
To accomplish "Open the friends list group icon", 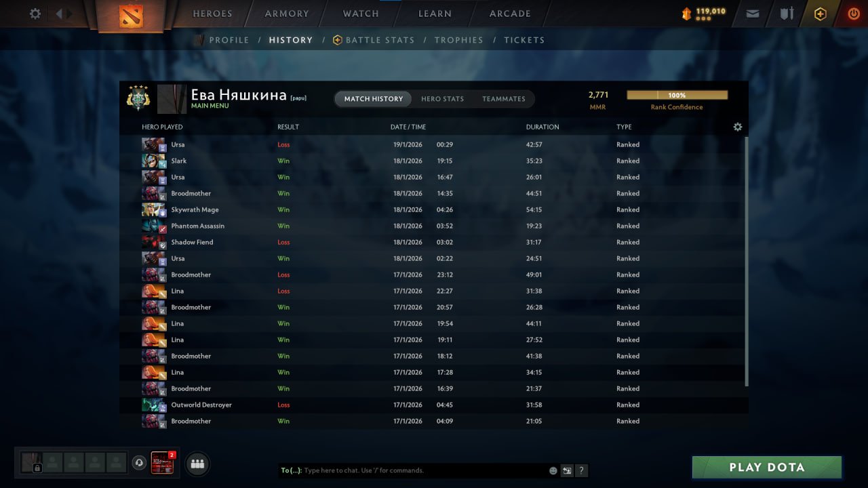I will [197, 464].
